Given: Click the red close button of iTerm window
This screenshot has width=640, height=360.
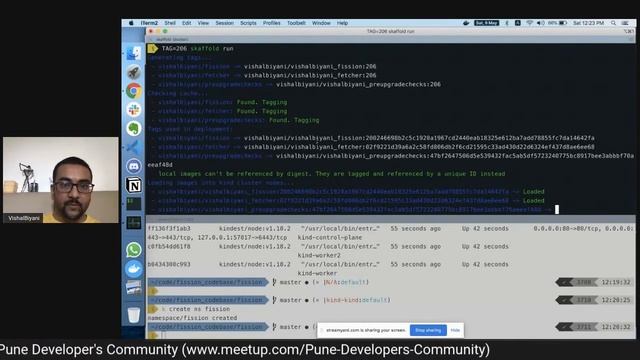Looking at the screenshot, I should pyautogui.click(x=151, y=31).
